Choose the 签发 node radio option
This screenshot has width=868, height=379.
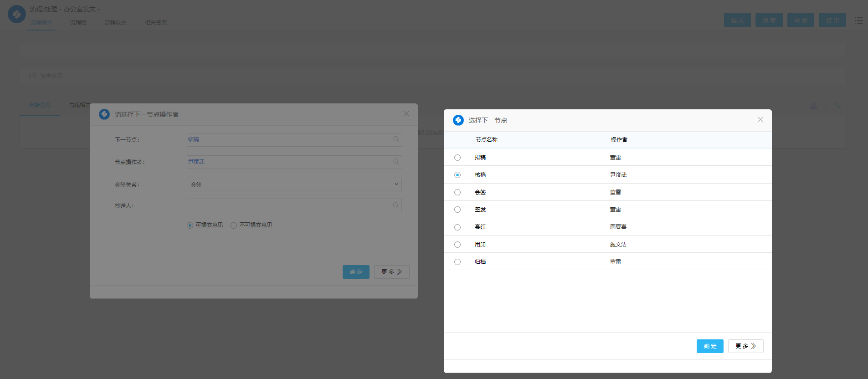tap(457, 210)
